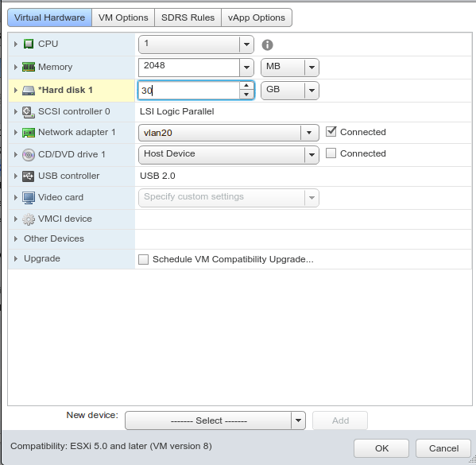Open the SDRS Rules tab
This screenshot has width=476, height=465.
(188, 17)
